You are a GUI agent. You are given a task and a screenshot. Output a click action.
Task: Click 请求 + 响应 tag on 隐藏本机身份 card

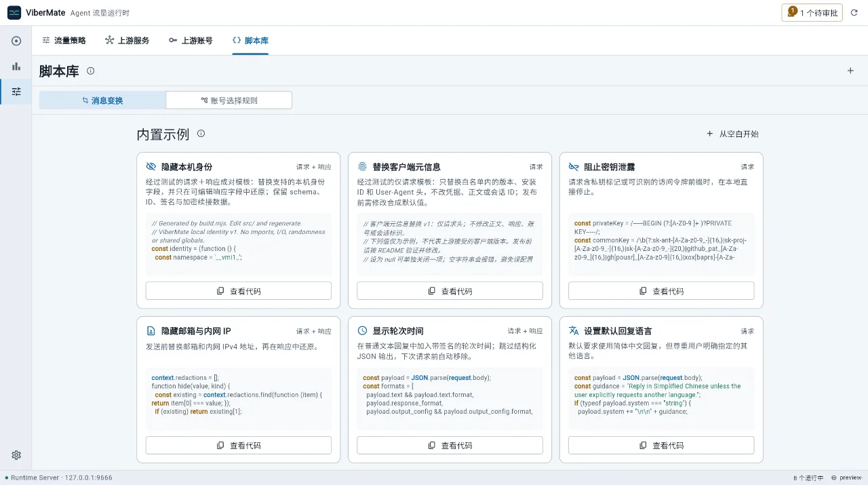tap(314, 167)
